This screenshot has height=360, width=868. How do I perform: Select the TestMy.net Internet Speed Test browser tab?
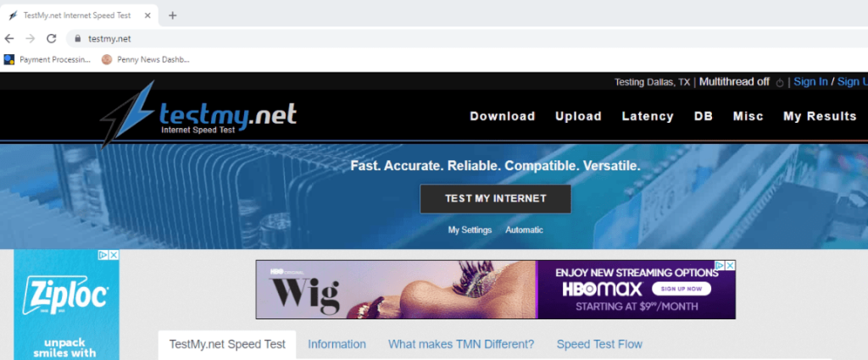(x=79, y=15)
